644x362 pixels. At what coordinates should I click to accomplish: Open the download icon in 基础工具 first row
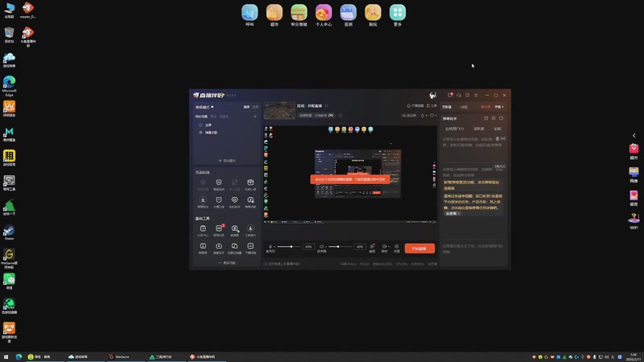[250, 230]
